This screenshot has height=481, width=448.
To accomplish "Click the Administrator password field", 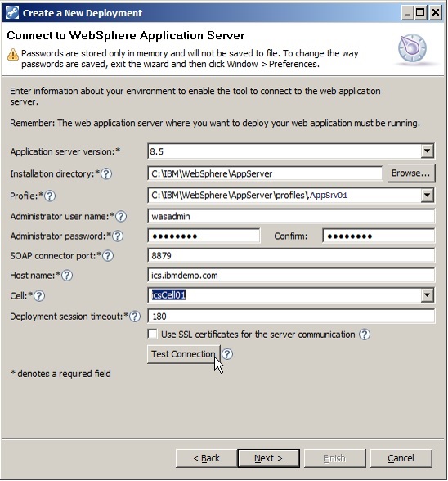I will pos(204,236).
